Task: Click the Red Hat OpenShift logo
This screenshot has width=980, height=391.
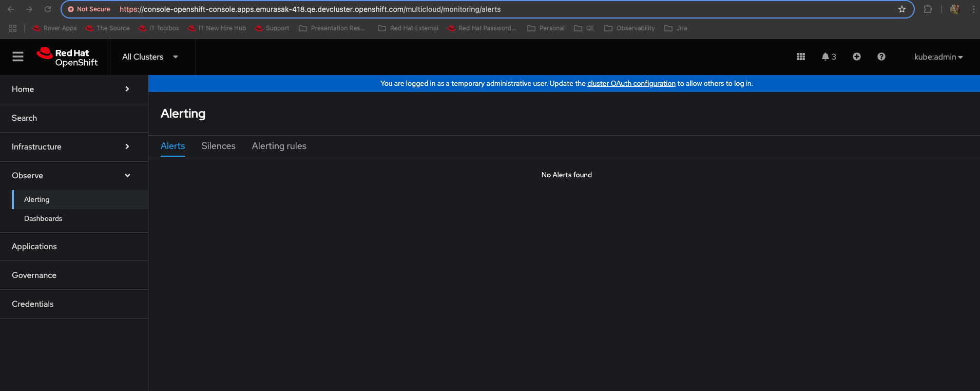Action: [x=67, y=57]
